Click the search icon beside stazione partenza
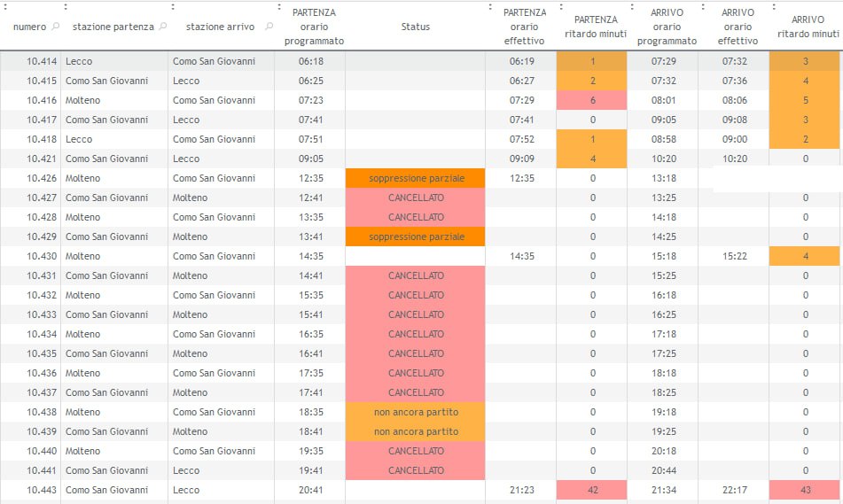This screenshot has height=504, width=843. (x=162, y=27)
